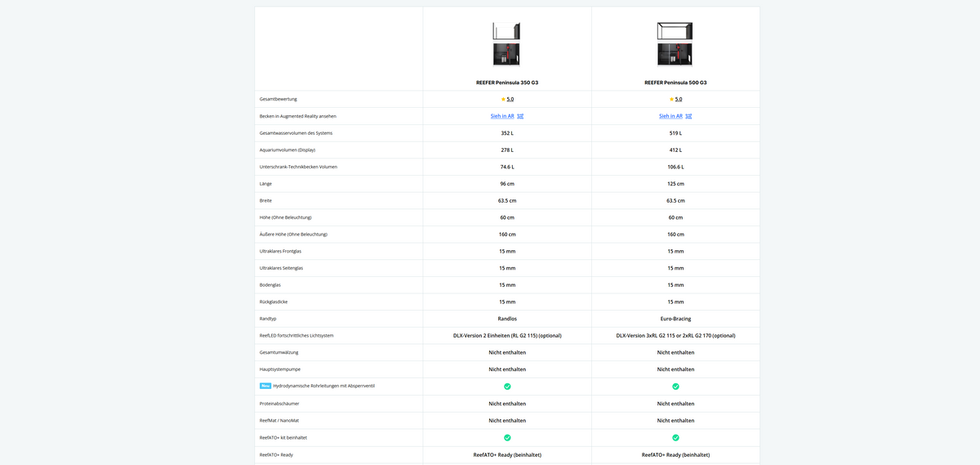Click the Randtyp row label

(268, 319)
